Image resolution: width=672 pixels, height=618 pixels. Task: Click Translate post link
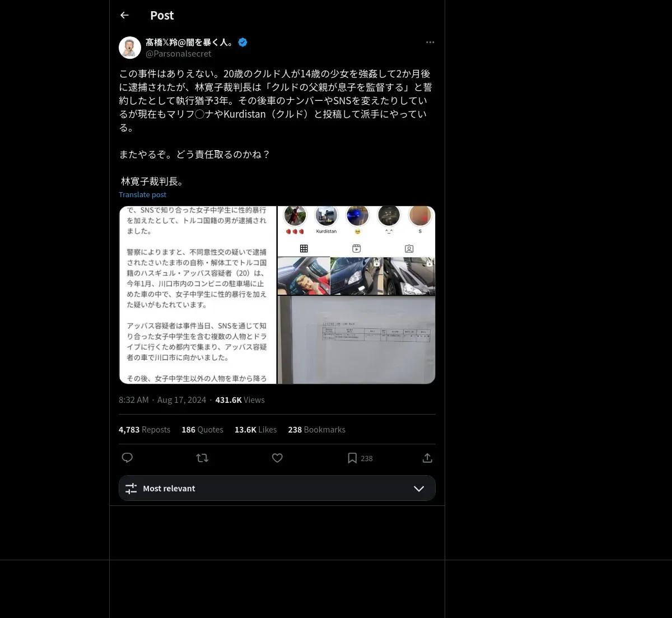[142, 194]
